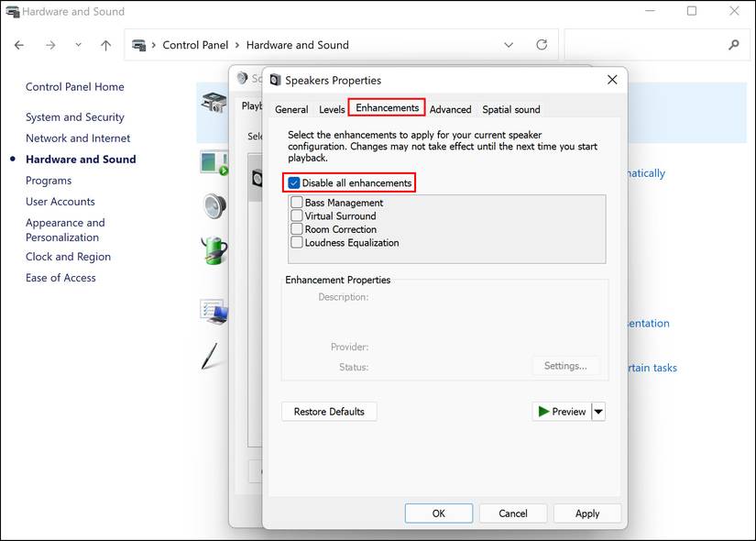Click the Windows Mobility Center laptop icon
This screenshot has width=756, height=541.
click(214, 311)
